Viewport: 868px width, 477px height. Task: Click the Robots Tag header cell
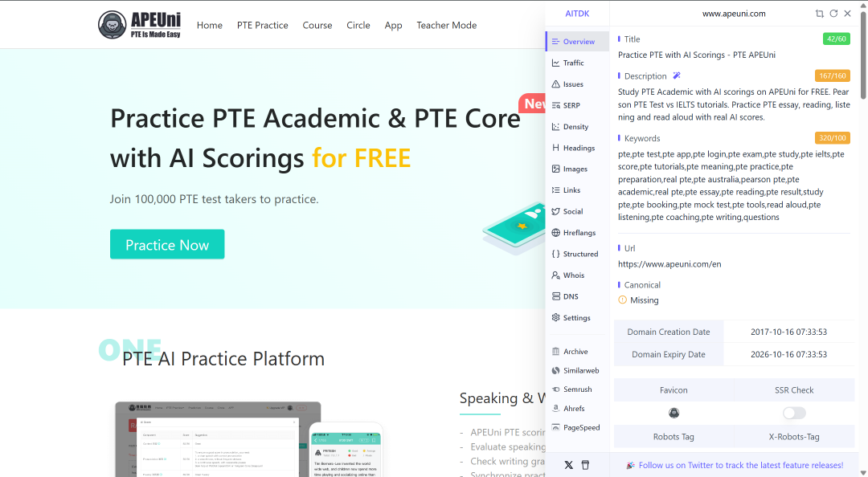pos(674,437)
